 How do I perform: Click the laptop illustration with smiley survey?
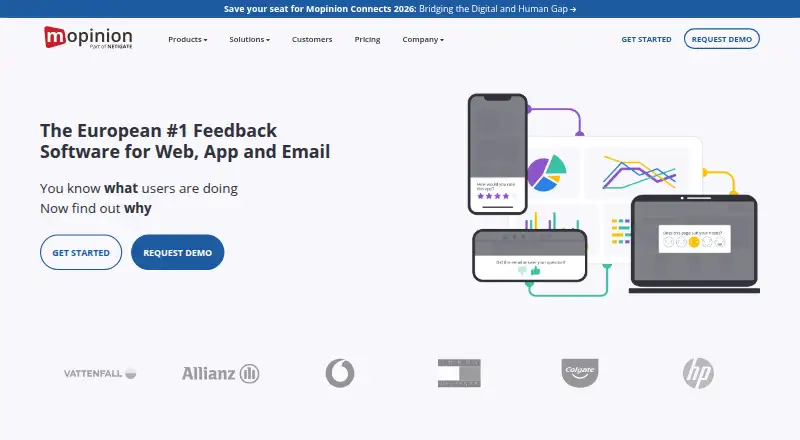(694, 244)
